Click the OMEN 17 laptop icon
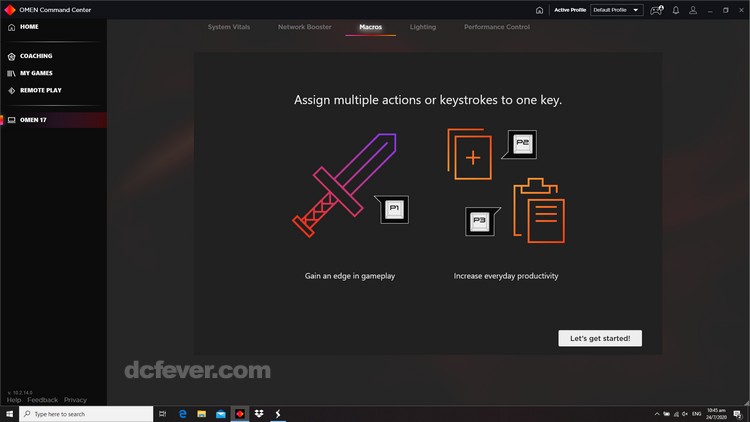 pyautogui.click(x=11, y=120)
